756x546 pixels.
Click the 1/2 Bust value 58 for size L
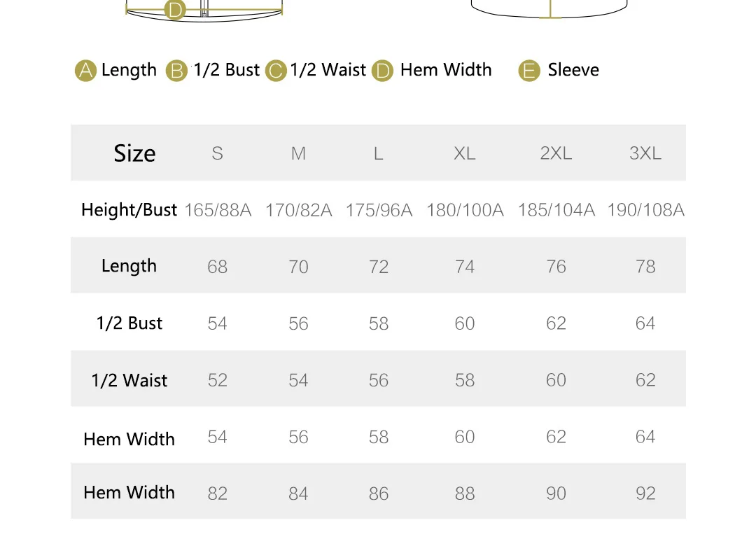tap(379, 323)
